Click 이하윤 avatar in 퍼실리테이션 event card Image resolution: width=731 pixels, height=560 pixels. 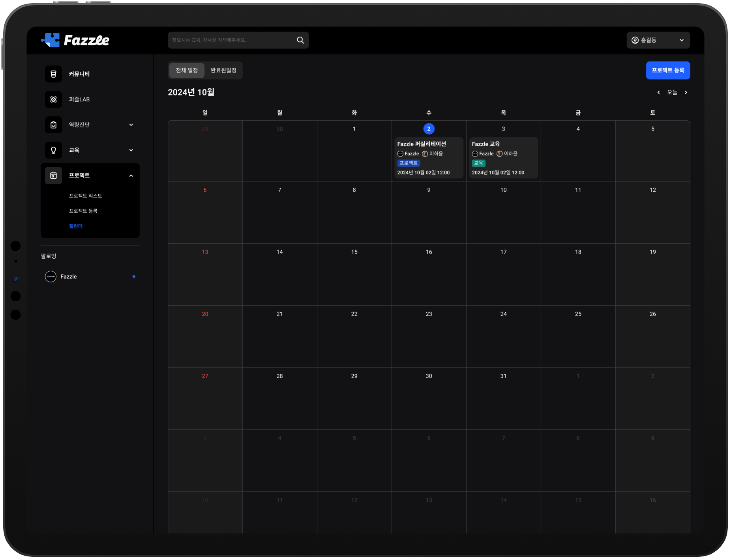[425, 154]
